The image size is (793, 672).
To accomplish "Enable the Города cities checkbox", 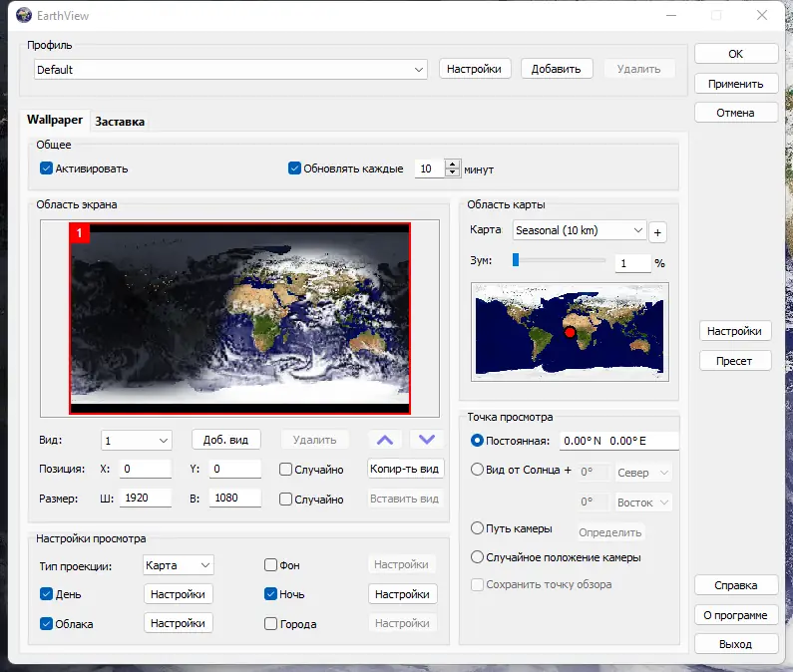I will click(x=271, y=624).
